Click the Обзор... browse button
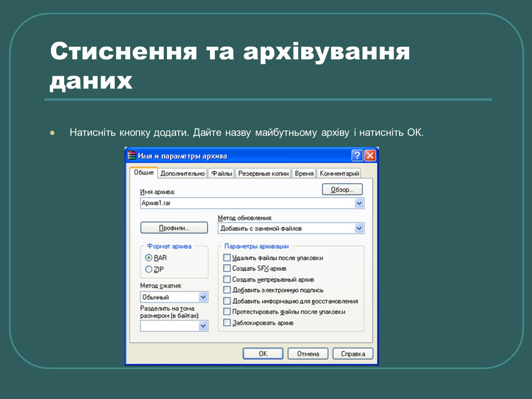Image resolution: width=532 pixels, height=399 pixels. (342, 190)
